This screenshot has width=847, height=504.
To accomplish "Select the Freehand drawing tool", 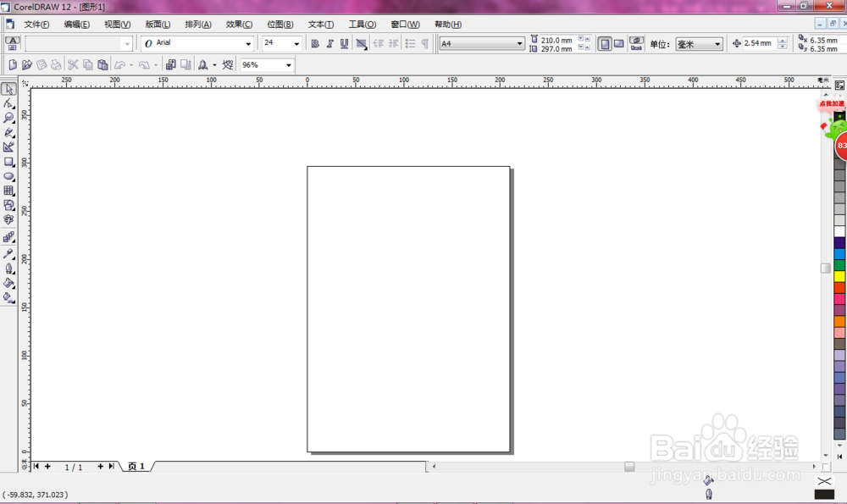I will pos(8,132).
